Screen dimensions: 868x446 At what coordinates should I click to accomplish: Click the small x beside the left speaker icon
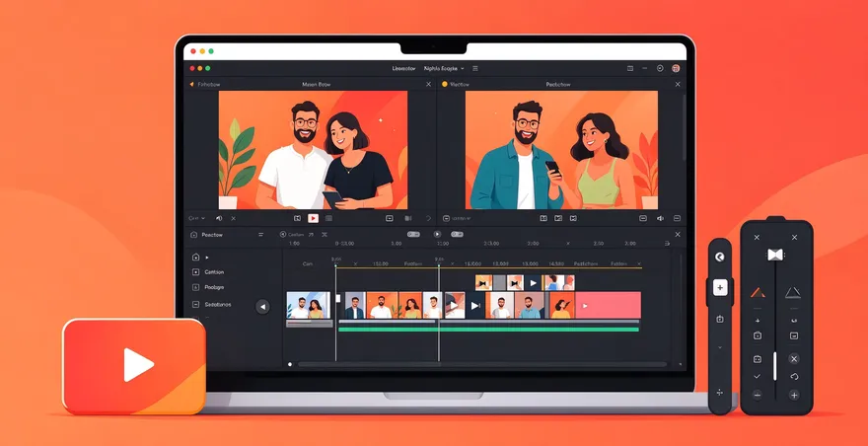233,219
